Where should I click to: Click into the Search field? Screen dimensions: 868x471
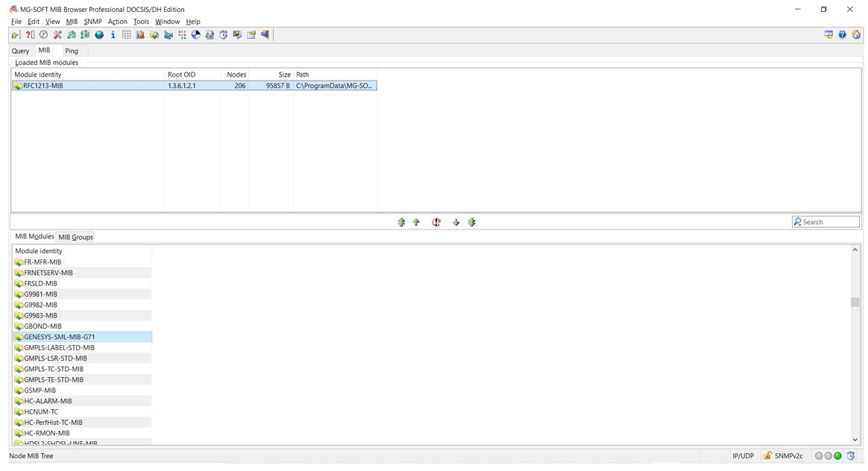tap(829, 222)
